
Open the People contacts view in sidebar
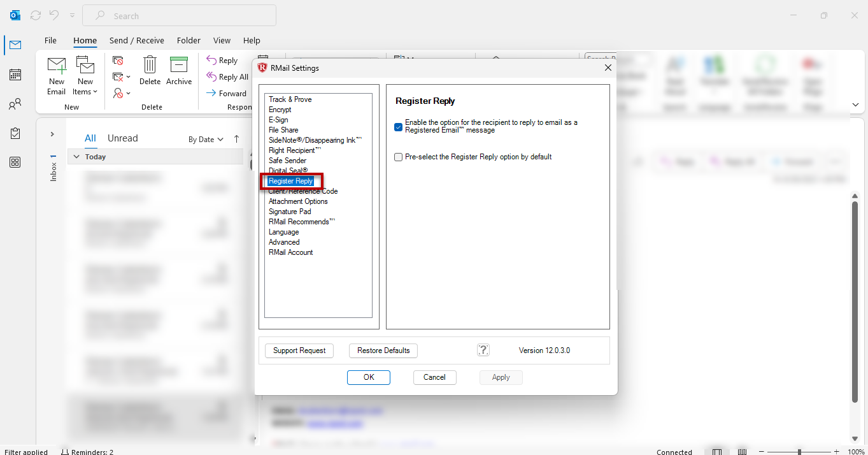pyautogui.click(x=15, y=105)
